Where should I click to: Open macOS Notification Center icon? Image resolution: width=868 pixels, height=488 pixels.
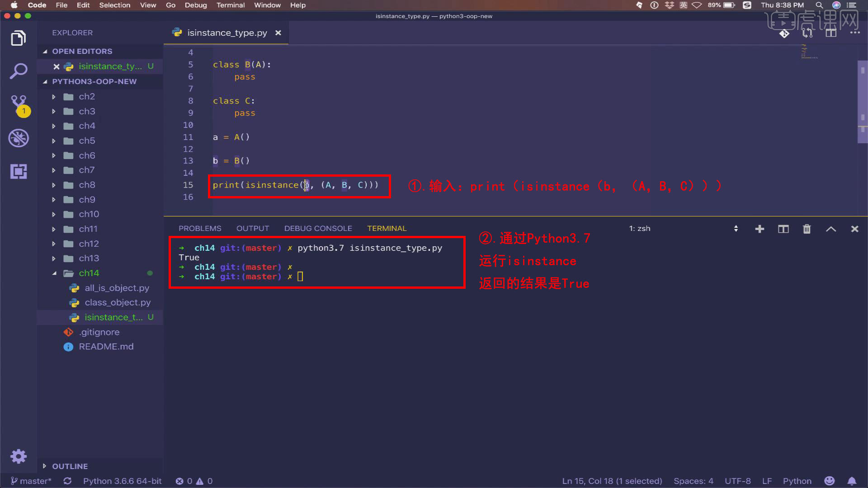tap(852, 5)
